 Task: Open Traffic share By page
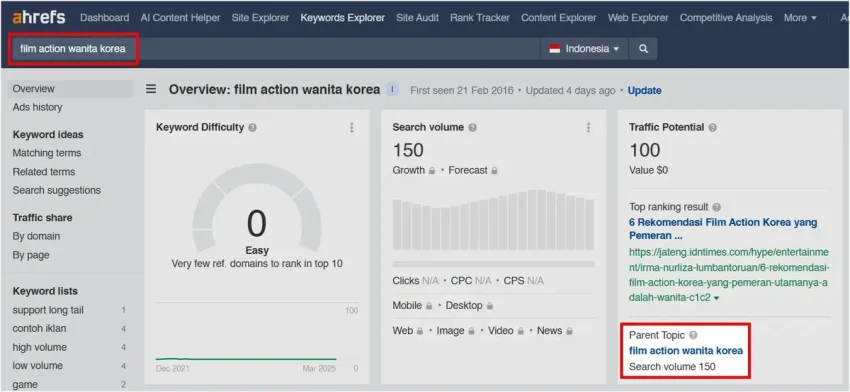point(31,255)
